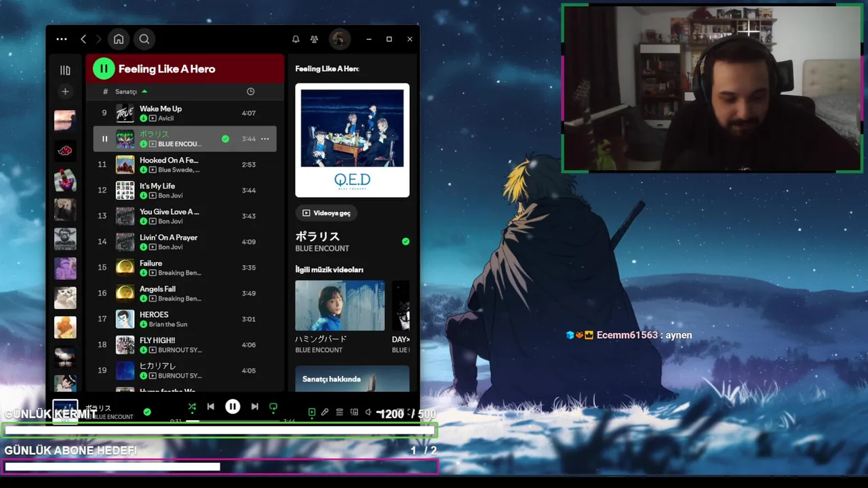Open the Spotify Home page
The image size is (868, 488).
pos(119,39)
